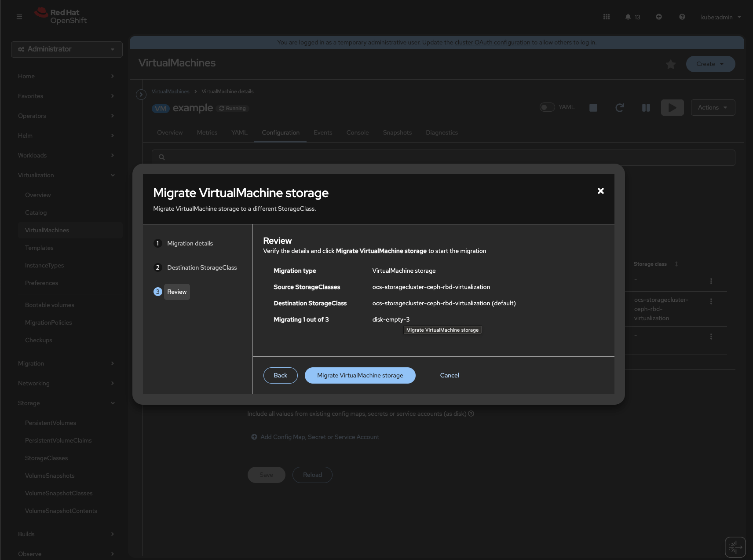Image resolution: width=753 pixels, height=560 pixels.
Task: Open the Actions dropdown
Action: click(713, 108)
